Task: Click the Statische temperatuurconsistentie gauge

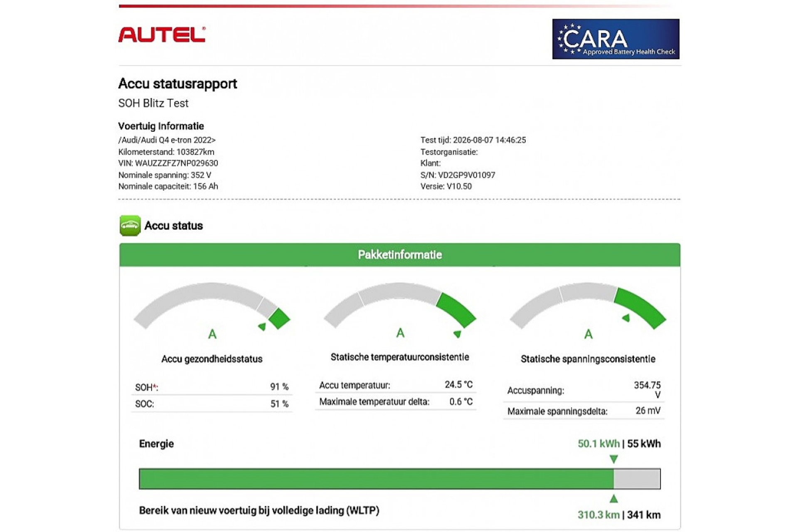Action: coord(400,307)
